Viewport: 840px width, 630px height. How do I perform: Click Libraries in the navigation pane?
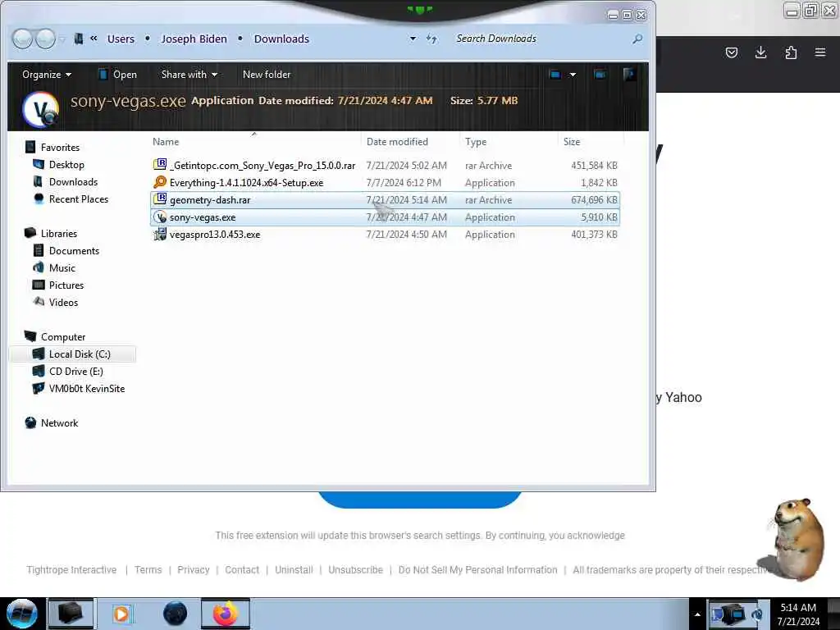click(59, 234)
